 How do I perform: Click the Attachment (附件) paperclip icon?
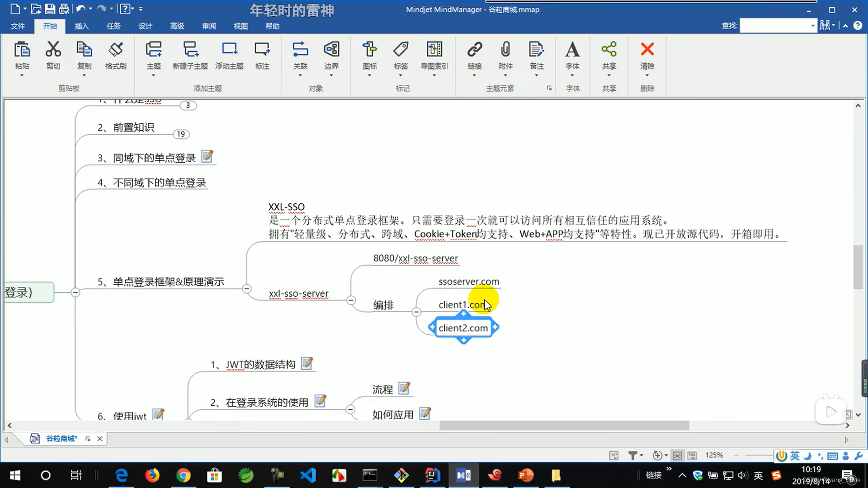tap(505, 49)
